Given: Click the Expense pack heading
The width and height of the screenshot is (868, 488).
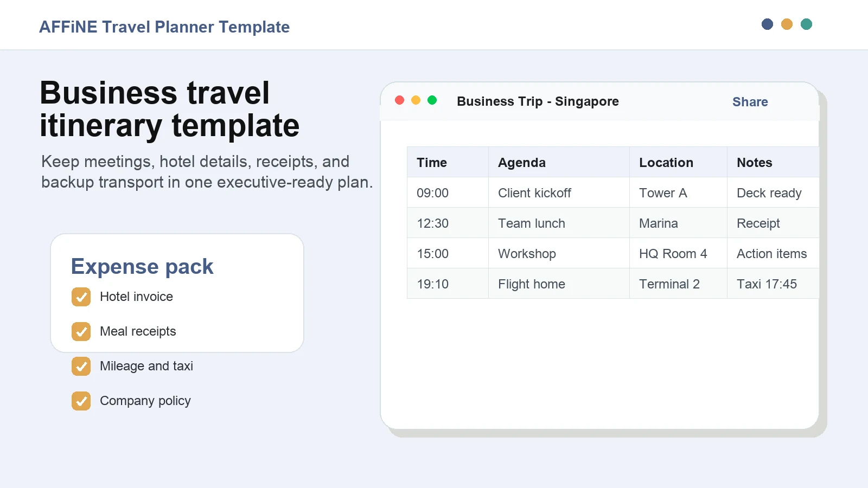Looking at the screenshot, I should [x=142, y=267].
